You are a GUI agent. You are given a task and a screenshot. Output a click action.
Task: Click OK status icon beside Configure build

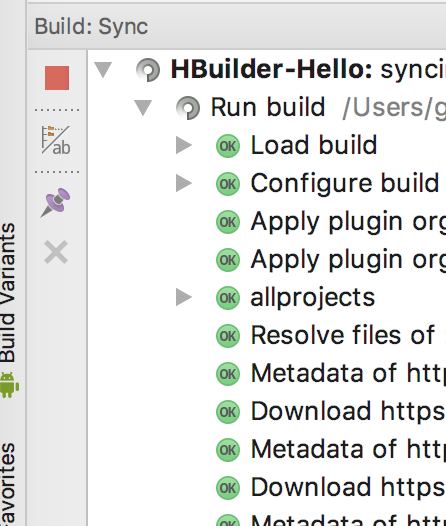[x=228, y=184]
